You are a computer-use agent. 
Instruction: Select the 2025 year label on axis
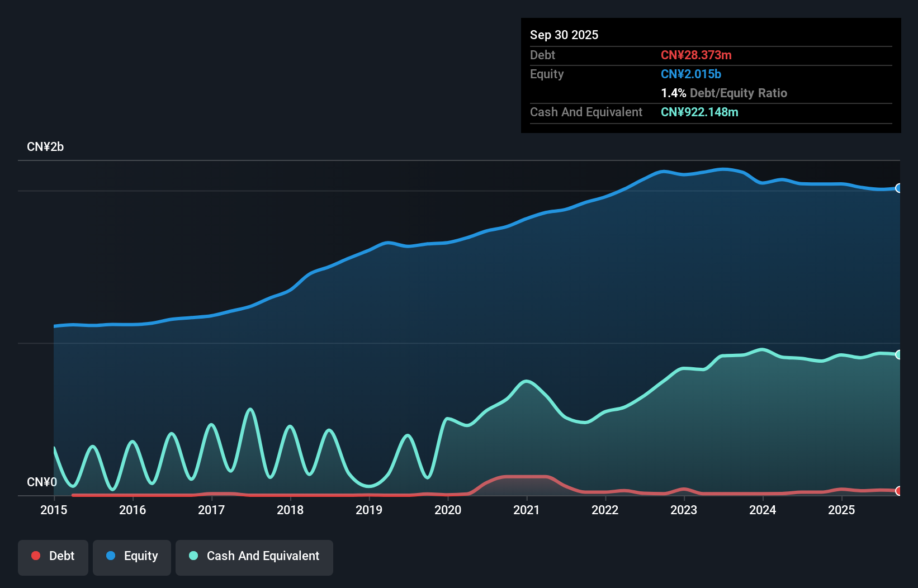point(842,510)
